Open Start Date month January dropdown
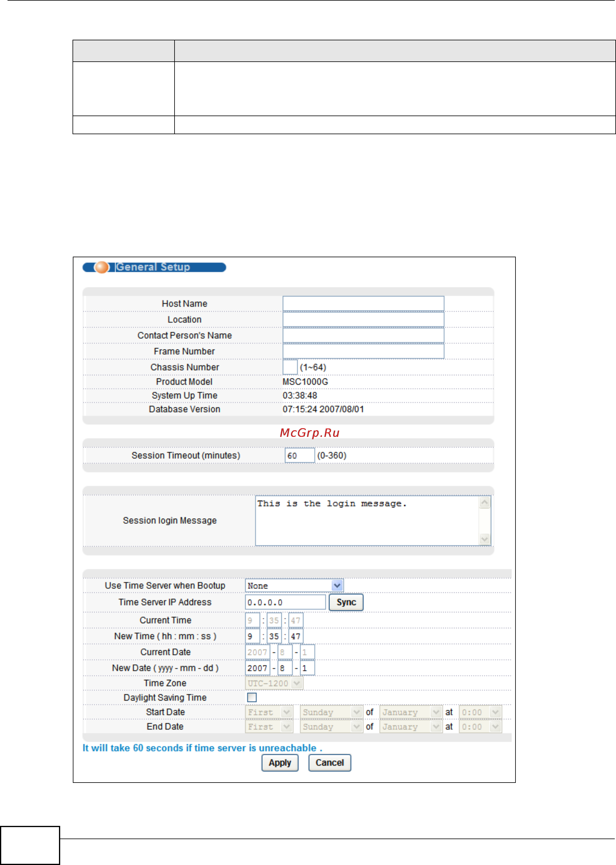Screen dimensions: 616x865 pos(411,712)
